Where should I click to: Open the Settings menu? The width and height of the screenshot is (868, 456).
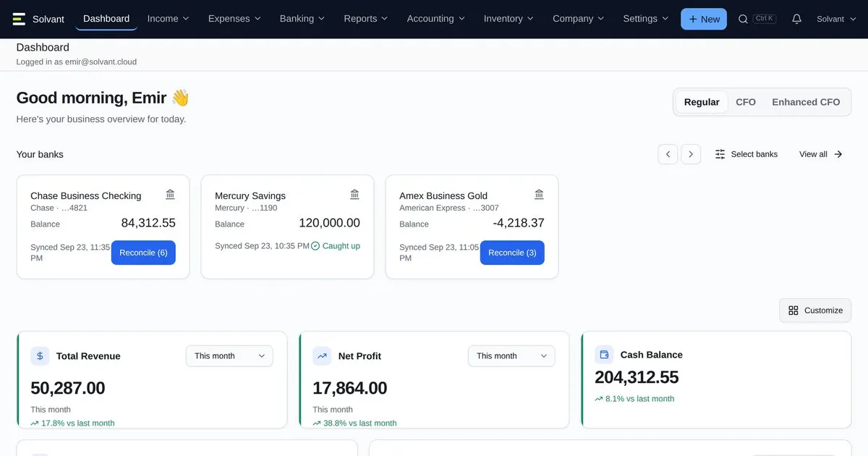(646, 19)
